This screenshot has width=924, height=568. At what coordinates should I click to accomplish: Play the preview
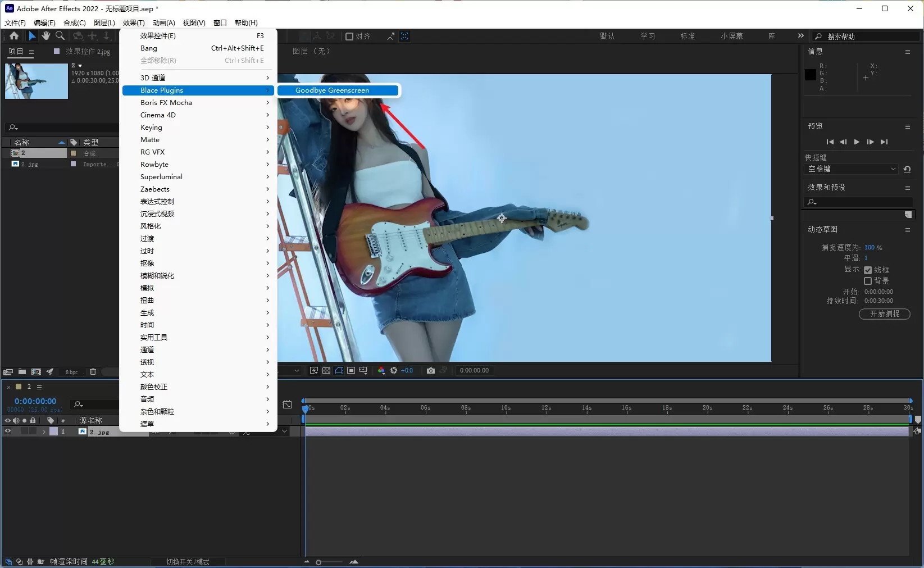857,142
